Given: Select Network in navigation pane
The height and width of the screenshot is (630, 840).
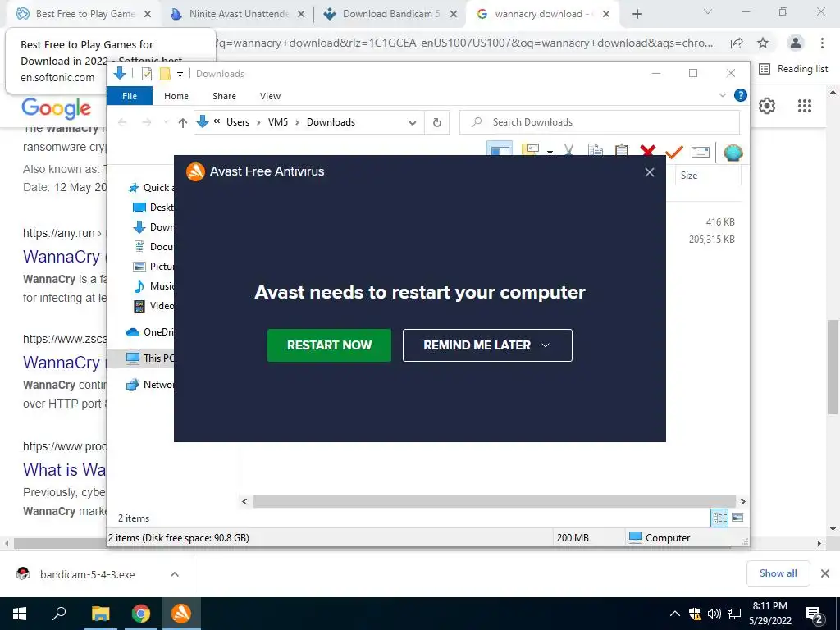Looking at the screenshot, I should tap(149, 384).
